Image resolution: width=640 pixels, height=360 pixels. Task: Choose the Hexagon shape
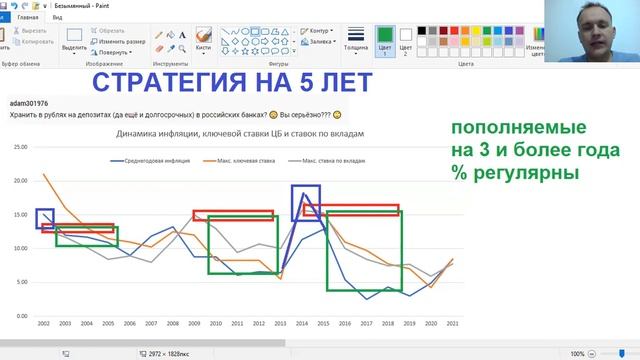point(255,41)
